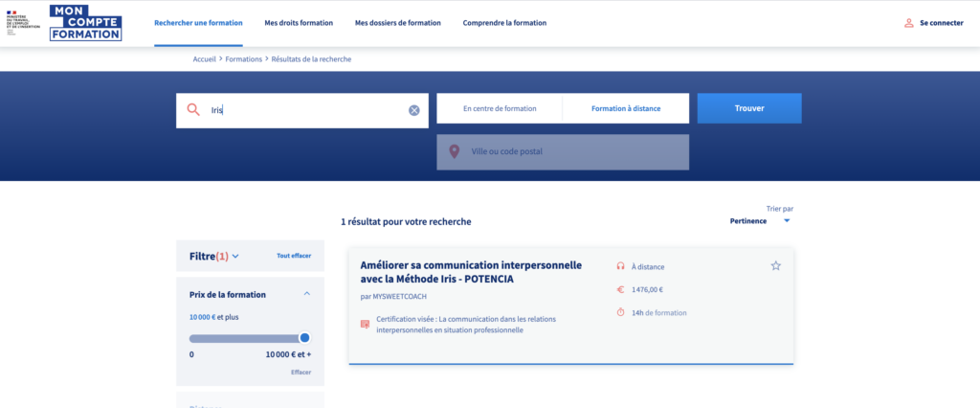This screenshot has width=980, height=408.
Task: Go to Mes dossiers de formation
Action: click(x=398, y=23)
